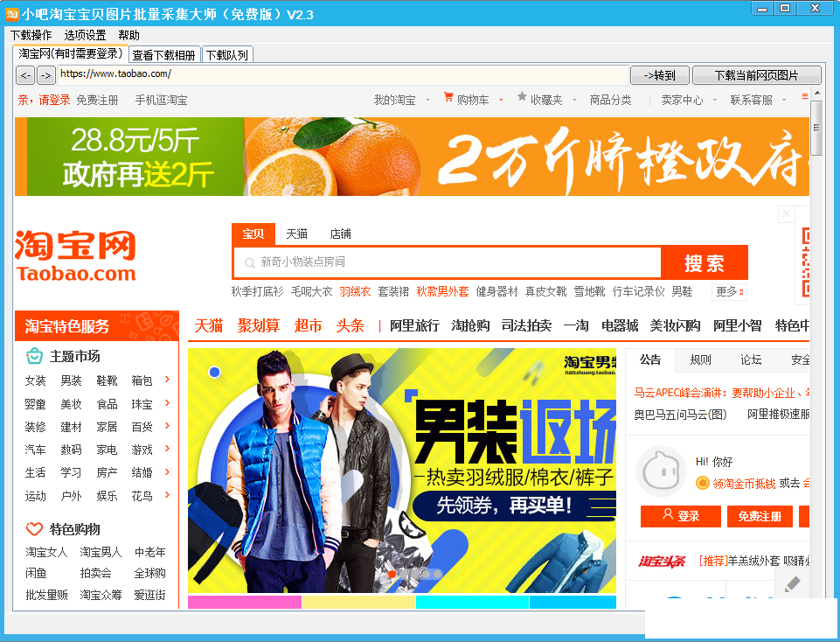Click the shopping cart icon
The width and height of the screenshot is (840, 642).
click(448, 99)
